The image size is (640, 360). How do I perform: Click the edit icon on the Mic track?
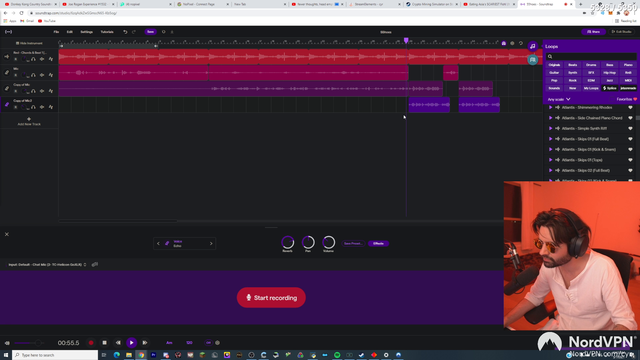(x=42, y=75)
